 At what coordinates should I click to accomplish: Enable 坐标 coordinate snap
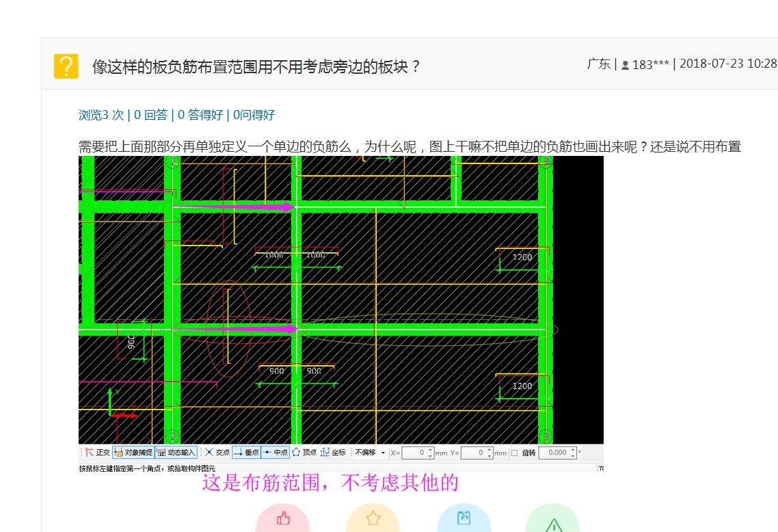pyautogui.click(x=333, y=453)
